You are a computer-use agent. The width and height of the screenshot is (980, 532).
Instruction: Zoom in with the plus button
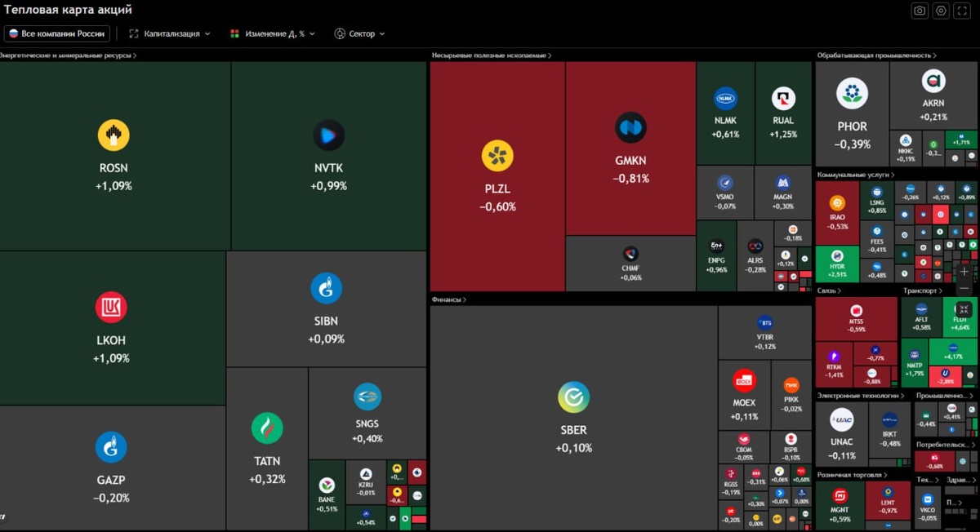point(964,271)
